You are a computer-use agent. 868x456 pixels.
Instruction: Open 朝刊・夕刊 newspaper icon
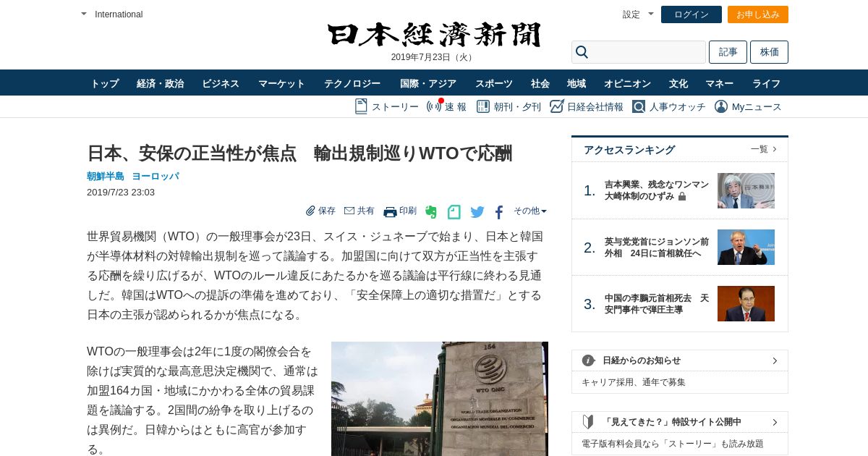483,106
